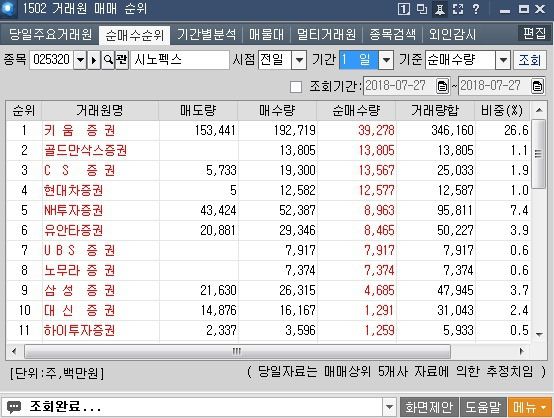
Task: Click net buy value 39,278
Action: pyautogui.click(x=376, y=130)
